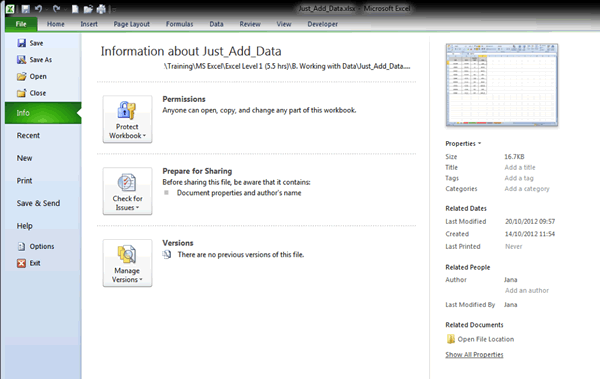Screen dimensions: 600x379
Task: Click the small versions document icon
Action: click(x=167, y=255)
